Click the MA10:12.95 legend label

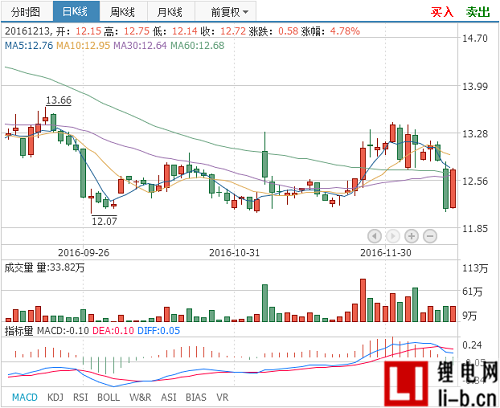(83, 45)
